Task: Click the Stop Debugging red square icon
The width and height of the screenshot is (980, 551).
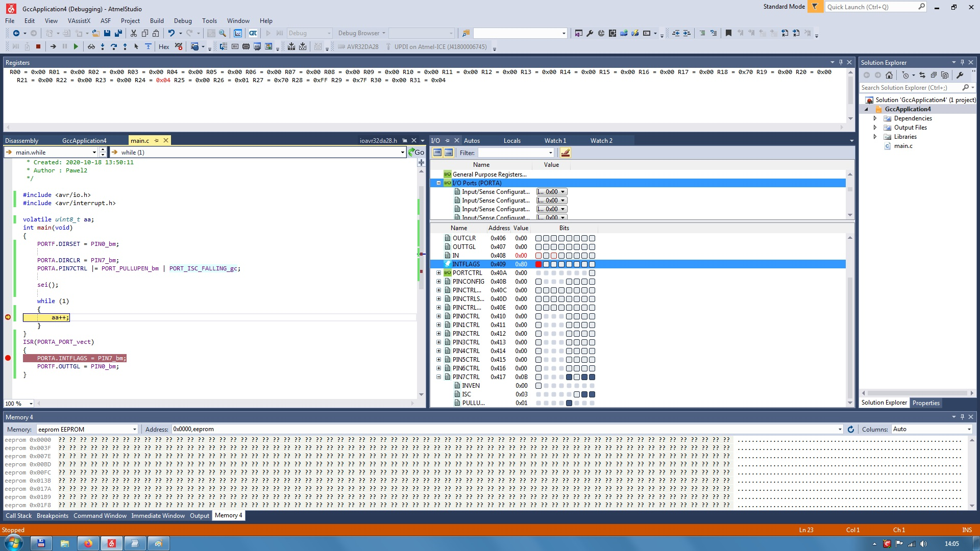Action: click(38, 46)
